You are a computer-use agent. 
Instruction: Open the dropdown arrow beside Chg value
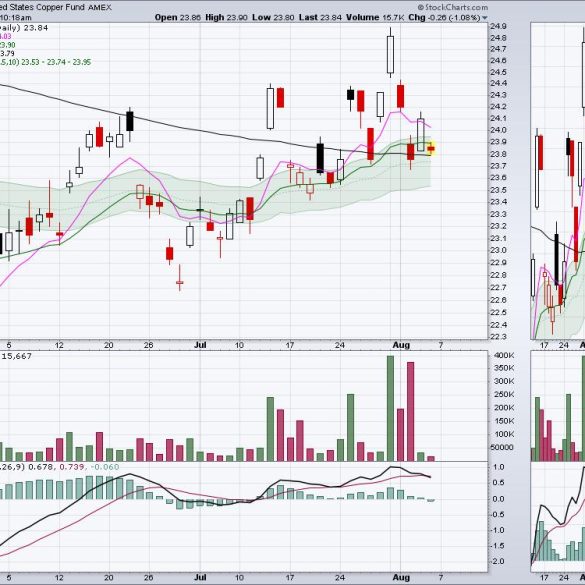click(484, 18)
